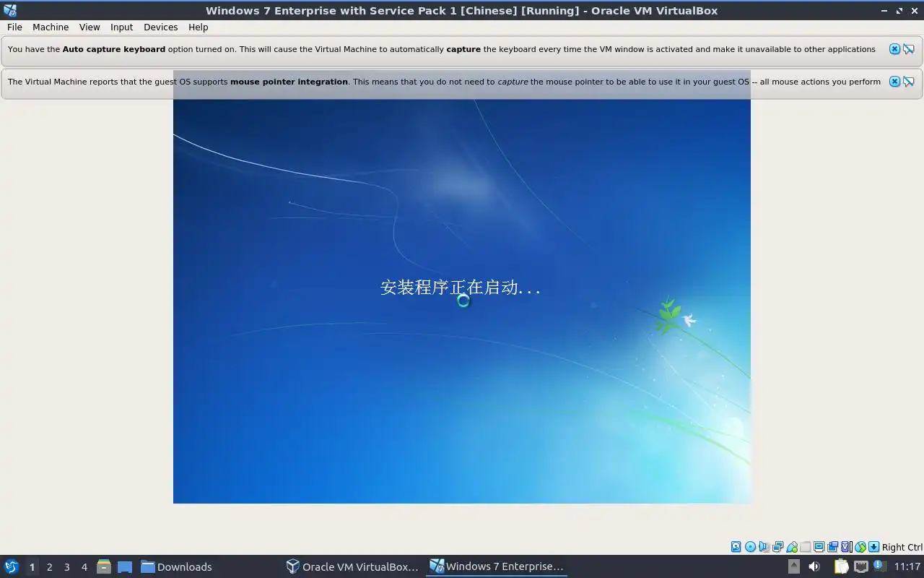Viewport: 924px width, 578px height.
Task: Click the display settings status icon
Action: pyautogui.click(x=819, y=547)
